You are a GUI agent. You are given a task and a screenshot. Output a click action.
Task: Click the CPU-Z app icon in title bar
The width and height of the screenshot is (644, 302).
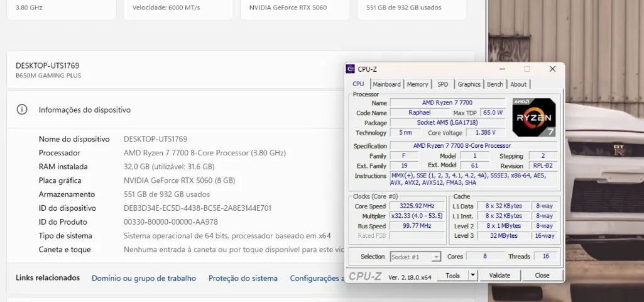coord(351,69)
